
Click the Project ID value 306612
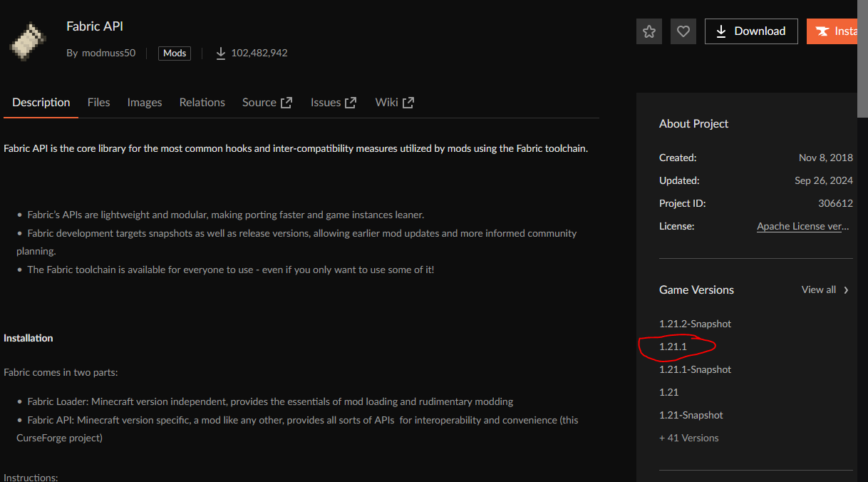coord(835,203)
